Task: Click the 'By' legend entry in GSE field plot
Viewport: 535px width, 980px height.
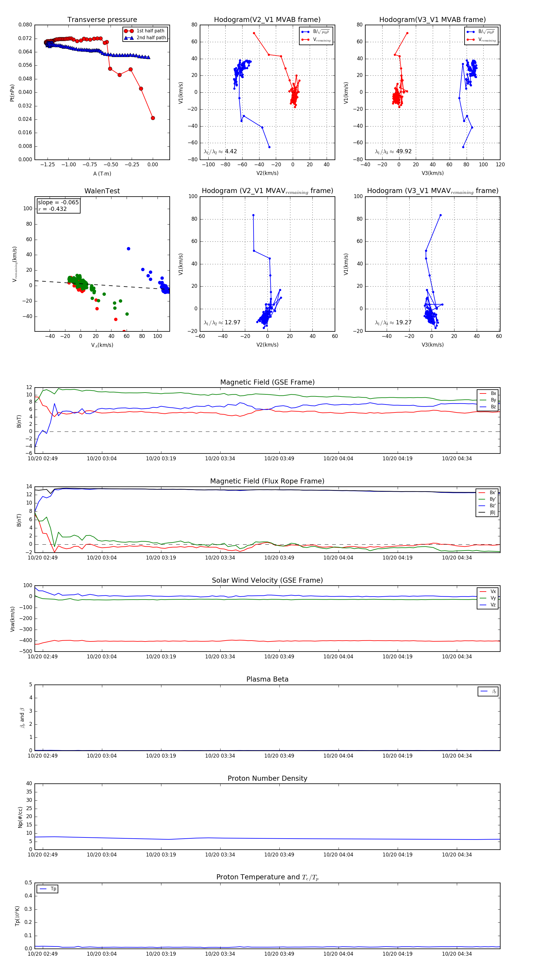Action: pos(488,400)
